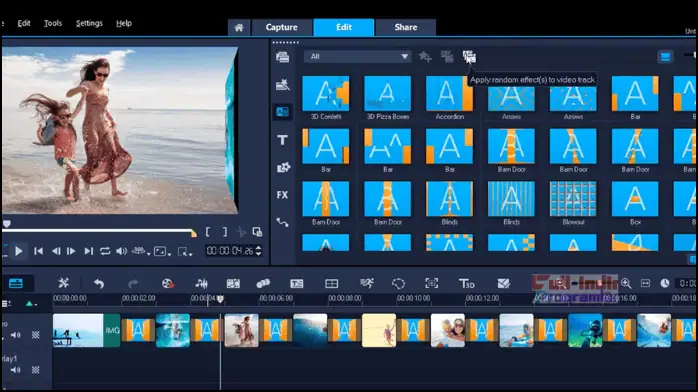Viewport: 698px width, 392px height.
Task: Open the resize/crop mode dropdown
Action: [x=185, y=252]
